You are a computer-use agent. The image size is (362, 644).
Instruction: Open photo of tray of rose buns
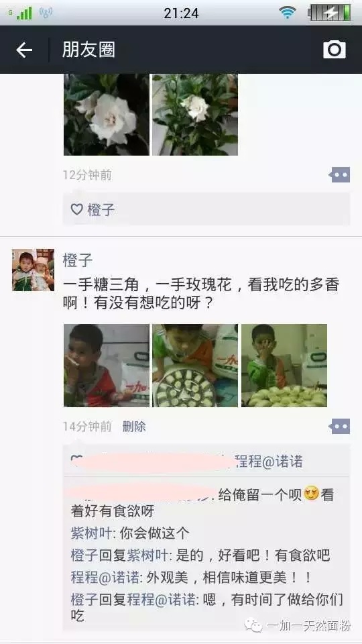click(x=195, y=366)
